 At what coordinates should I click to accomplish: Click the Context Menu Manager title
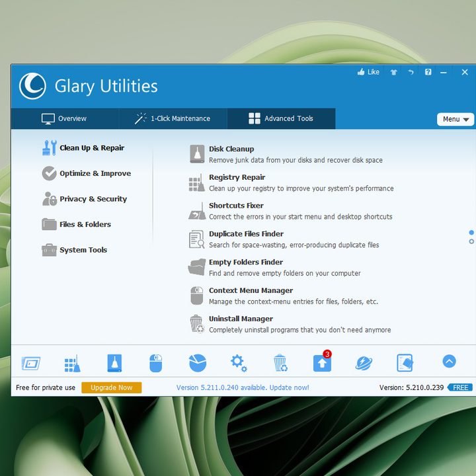251,290
